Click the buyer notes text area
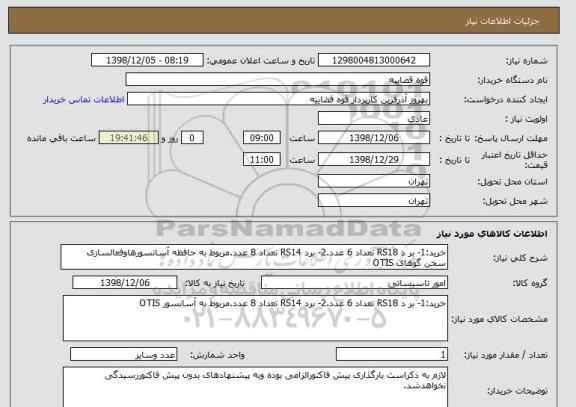 pos(255,387)
